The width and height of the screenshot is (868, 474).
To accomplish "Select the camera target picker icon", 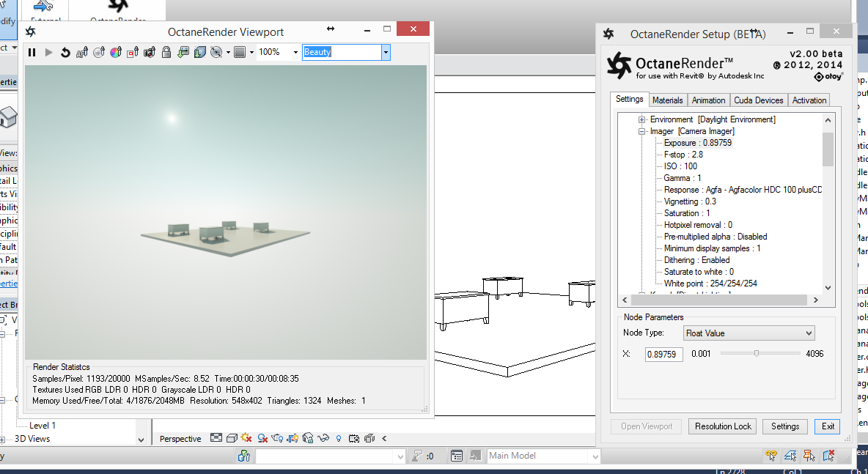I will point(150,52).
